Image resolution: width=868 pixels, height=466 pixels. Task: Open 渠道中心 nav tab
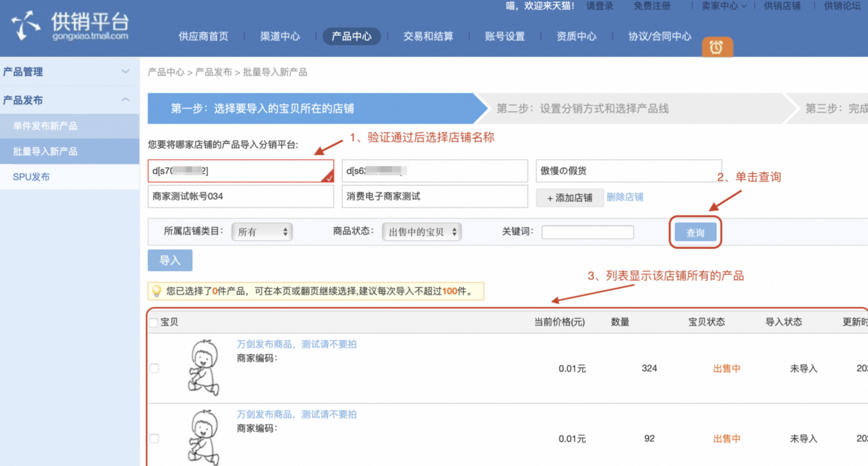280,36
